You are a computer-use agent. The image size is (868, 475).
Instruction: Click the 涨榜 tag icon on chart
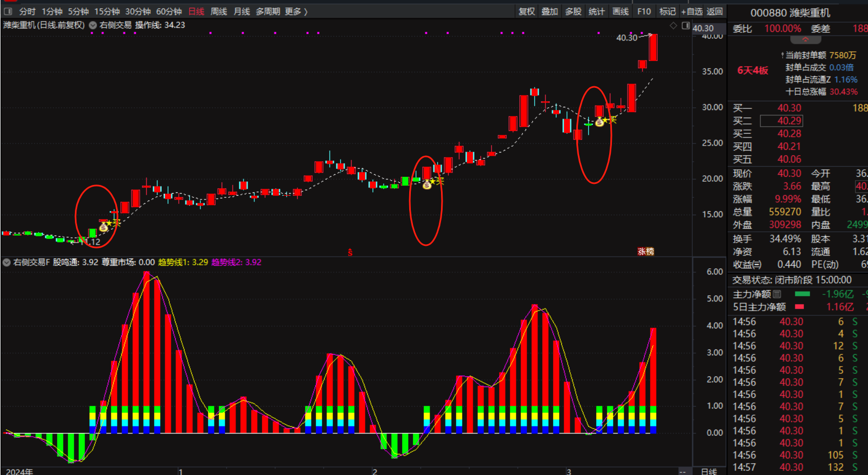coord(645,251)
